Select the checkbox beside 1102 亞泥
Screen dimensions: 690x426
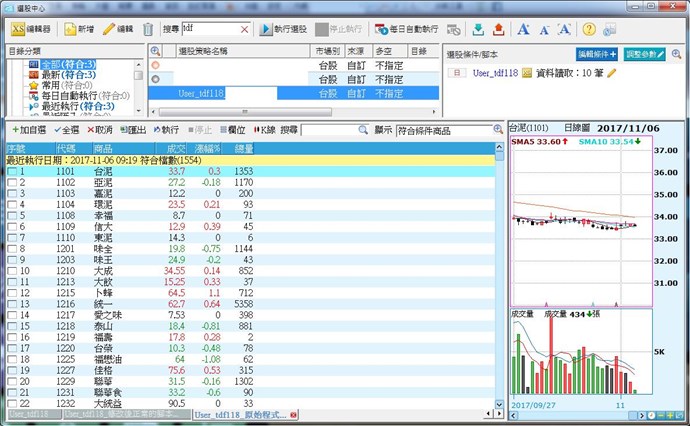tap(12, 183)
